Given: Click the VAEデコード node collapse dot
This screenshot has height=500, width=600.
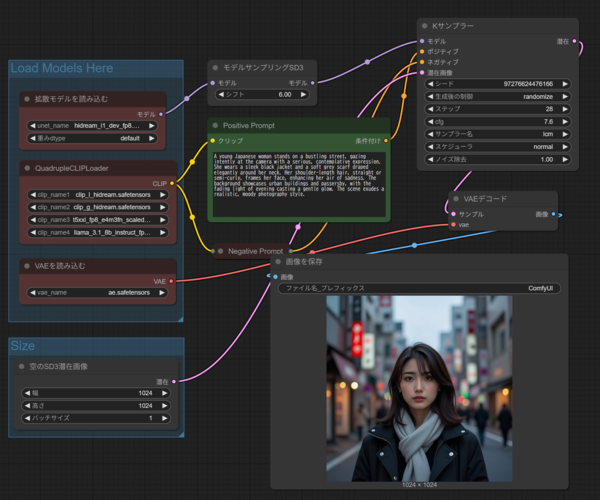Looking at the screenshot, I should 455,199.
